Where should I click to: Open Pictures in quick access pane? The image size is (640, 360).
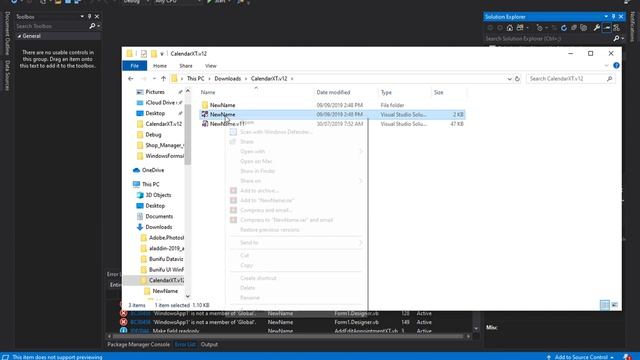pyautogui.click(x=155, y=92)
